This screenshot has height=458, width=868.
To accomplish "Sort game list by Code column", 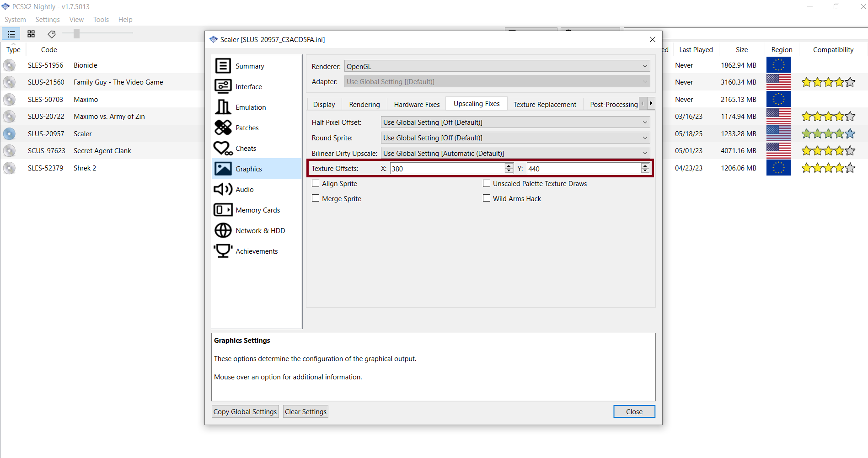I will click(x=49, y=50).
